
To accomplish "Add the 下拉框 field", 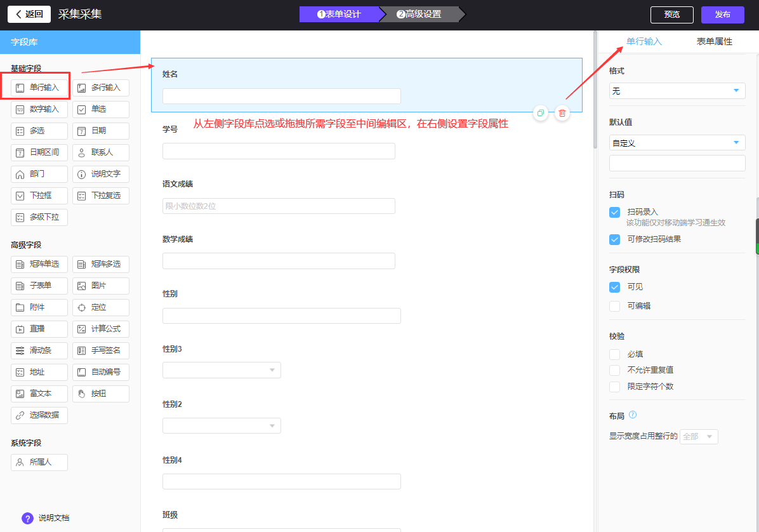I will (x=39, y=196).
